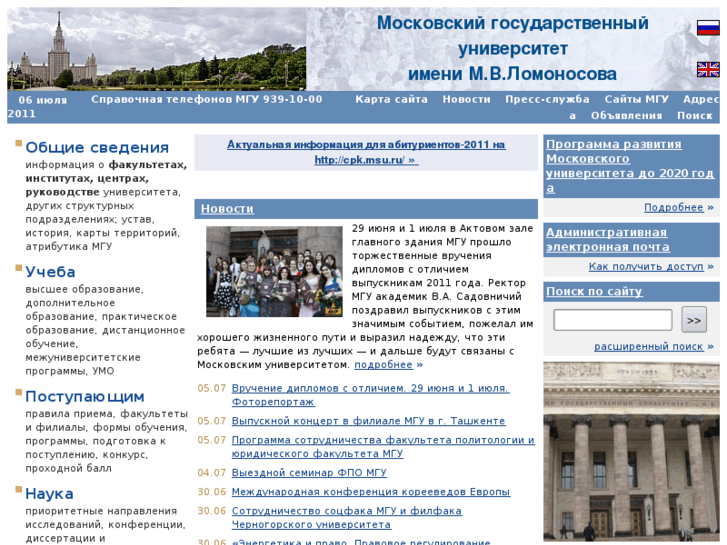Open Объявления navigation item

[626, 115]
